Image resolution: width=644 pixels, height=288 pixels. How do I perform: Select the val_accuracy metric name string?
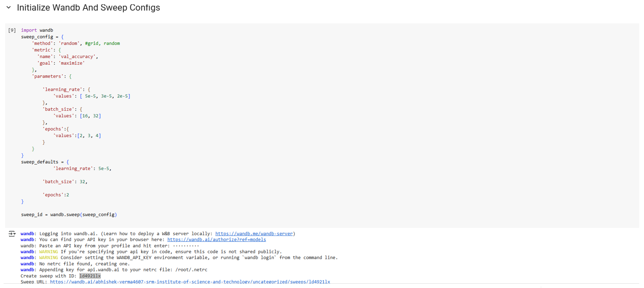pyautogui.click(x=78, y=56)
